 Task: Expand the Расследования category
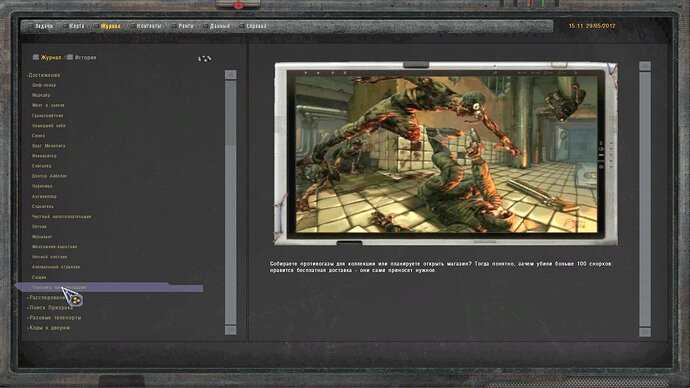48,297
